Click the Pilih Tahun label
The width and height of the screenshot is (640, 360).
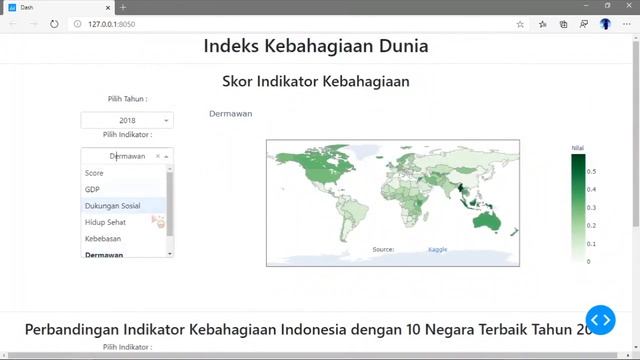click(127, 99)
